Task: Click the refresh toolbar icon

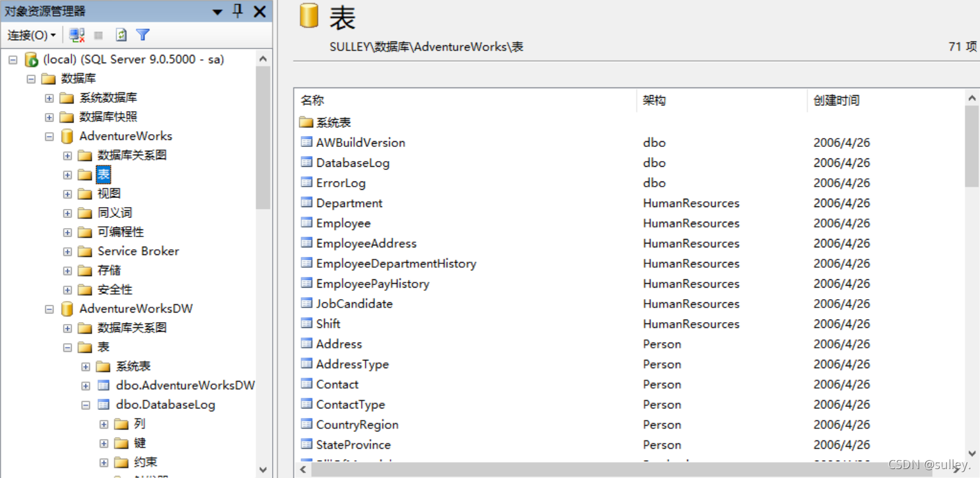Action: (x=121, y=35)
